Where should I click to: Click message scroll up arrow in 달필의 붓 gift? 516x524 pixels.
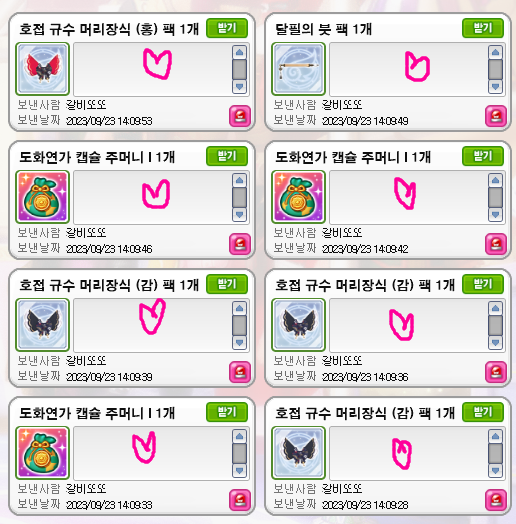[x=495, y=52]
